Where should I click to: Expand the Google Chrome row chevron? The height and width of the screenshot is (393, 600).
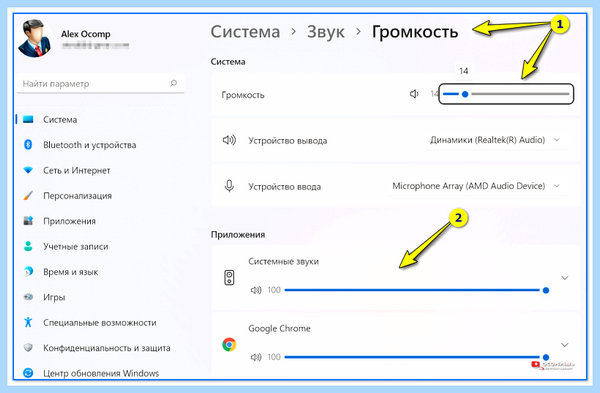565,345
